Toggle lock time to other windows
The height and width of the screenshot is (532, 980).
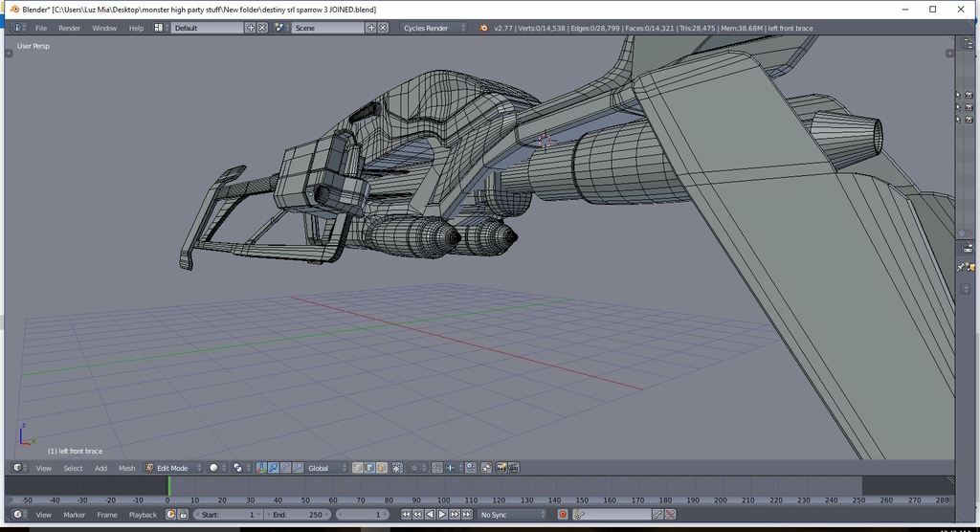click(x=183, y=515)
